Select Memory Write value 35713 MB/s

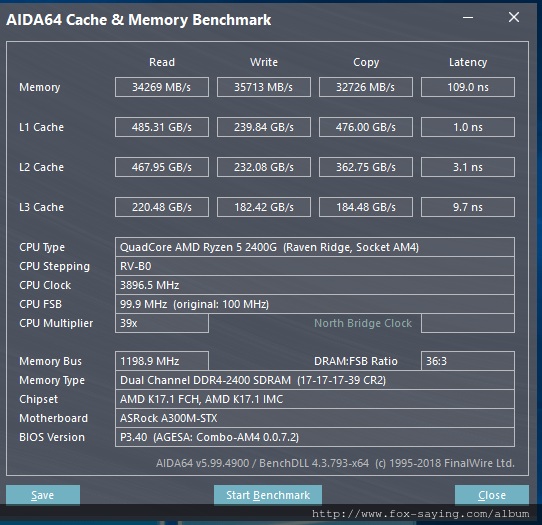pyautogui.click(x=264, y=87)
